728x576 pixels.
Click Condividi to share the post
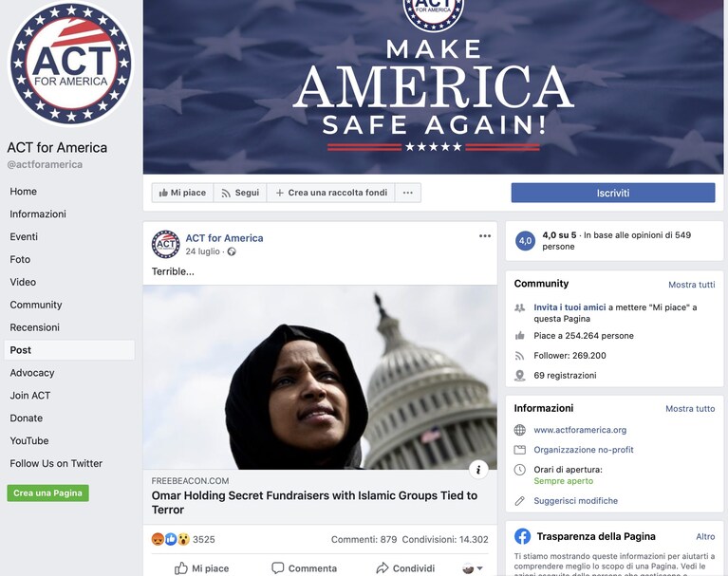click(405, 568)
